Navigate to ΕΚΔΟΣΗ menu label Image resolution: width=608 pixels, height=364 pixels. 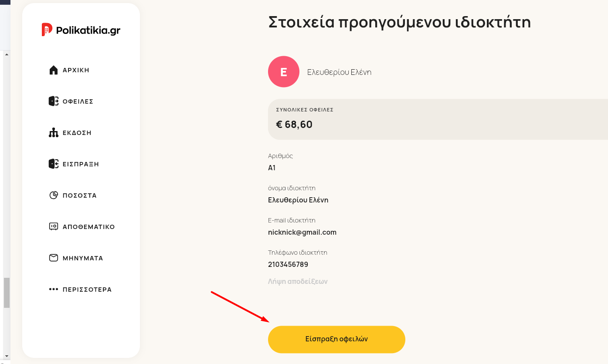pos(77,133)
